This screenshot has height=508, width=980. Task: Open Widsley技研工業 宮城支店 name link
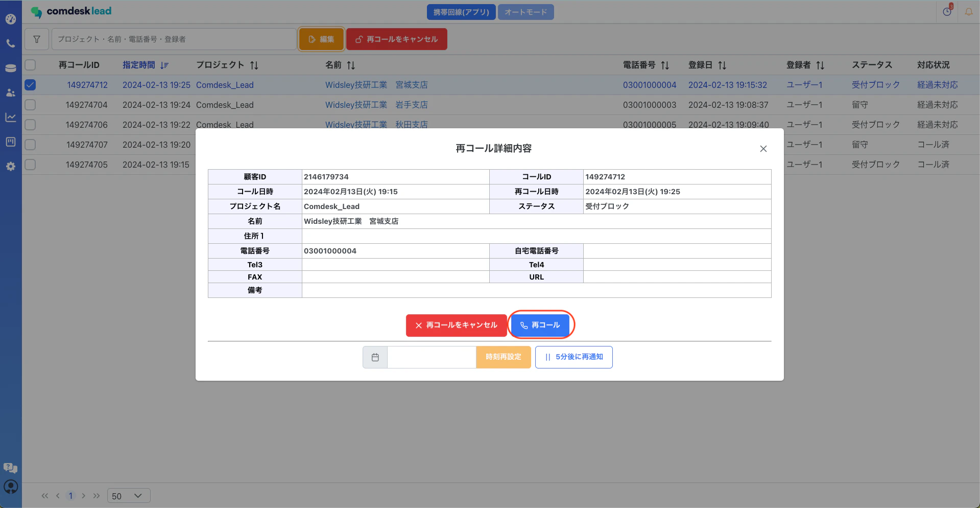point(376,85)
